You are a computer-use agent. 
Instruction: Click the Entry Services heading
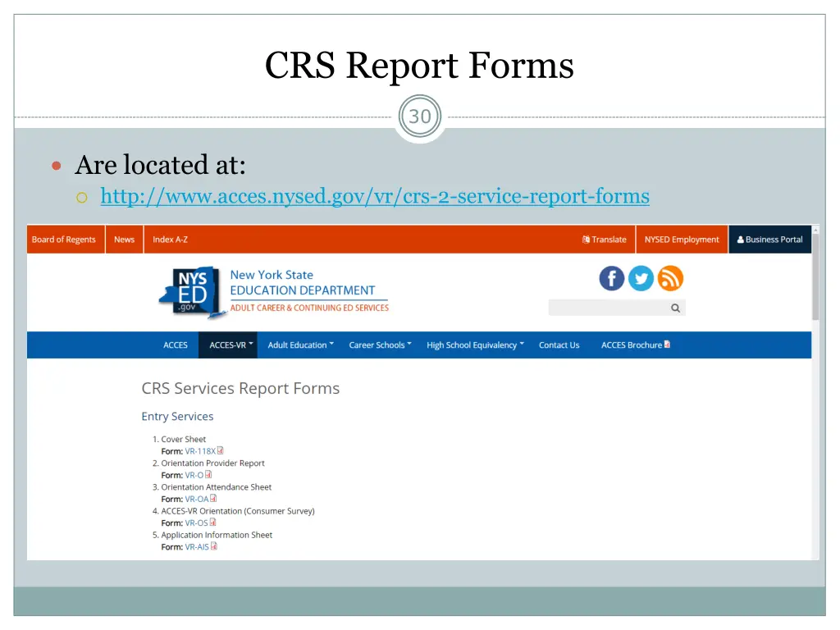(177, 416)
